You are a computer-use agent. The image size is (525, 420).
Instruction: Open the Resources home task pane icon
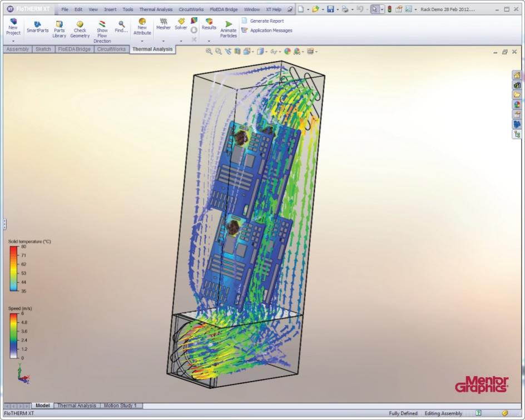517,75
